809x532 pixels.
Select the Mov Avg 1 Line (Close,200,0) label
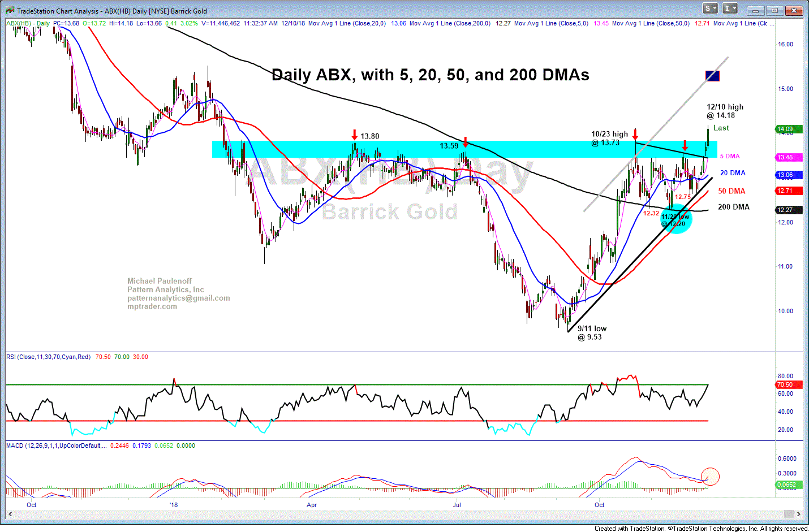point(450,23)
